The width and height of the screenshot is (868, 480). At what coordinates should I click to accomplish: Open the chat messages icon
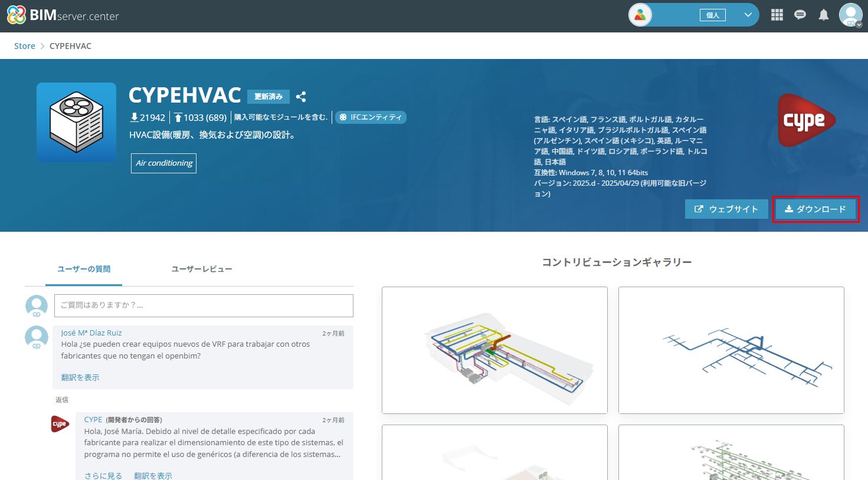click(800, 15)
